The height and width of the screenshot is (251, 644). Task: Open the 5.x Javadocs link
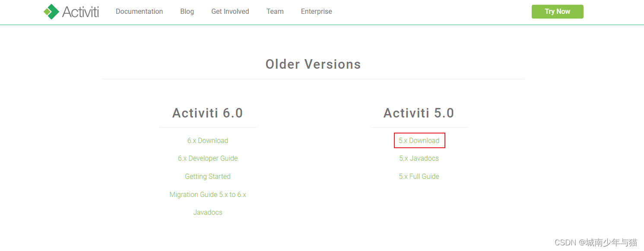pyautogui.click(x=419, y=159)
